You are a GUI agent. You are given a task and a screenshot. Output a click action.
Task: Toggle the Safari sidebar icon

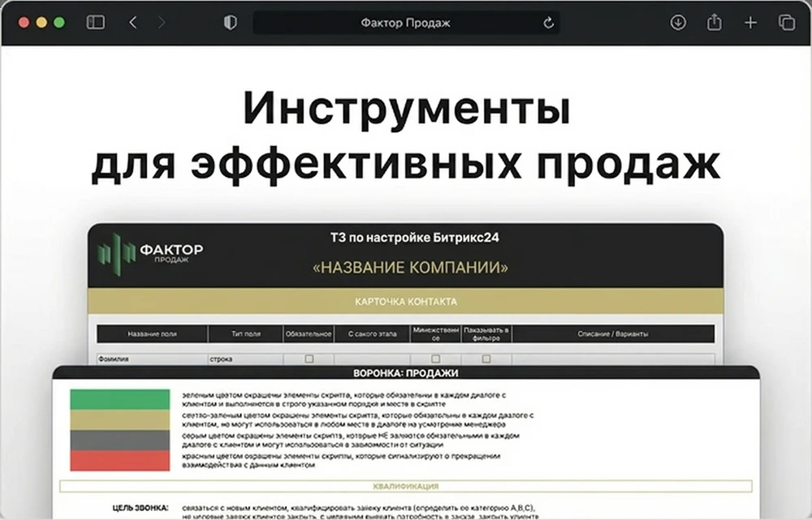click(96, 23)
